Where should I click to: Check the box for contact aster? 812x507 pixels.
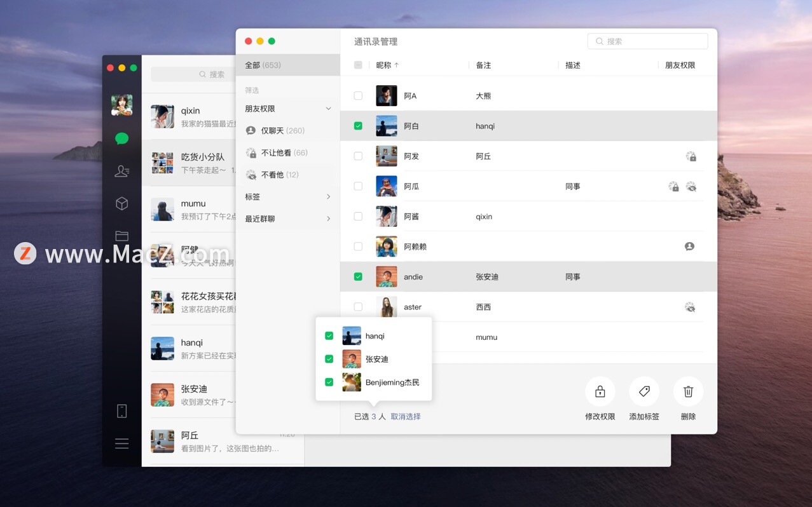coord(358,307)
